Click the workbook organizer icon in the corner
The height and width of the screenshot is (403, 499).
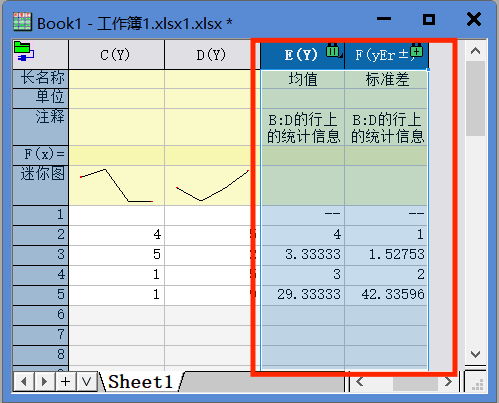point(24,52)
